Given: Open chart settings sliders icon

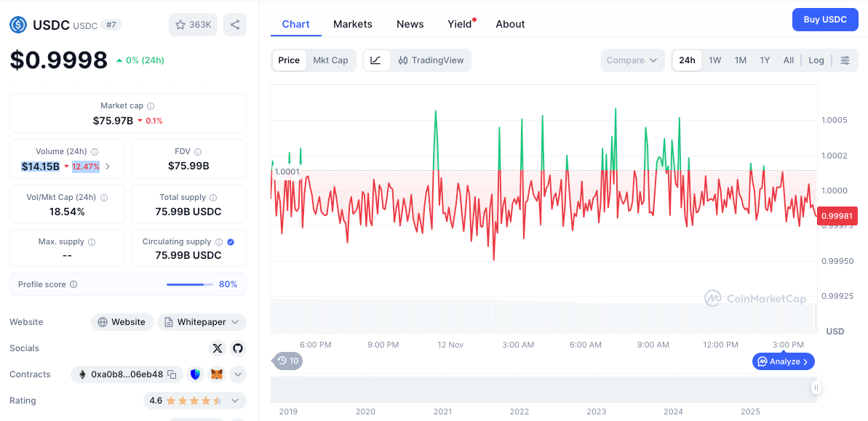Looking at the screenshot, I should coord(845,60).
